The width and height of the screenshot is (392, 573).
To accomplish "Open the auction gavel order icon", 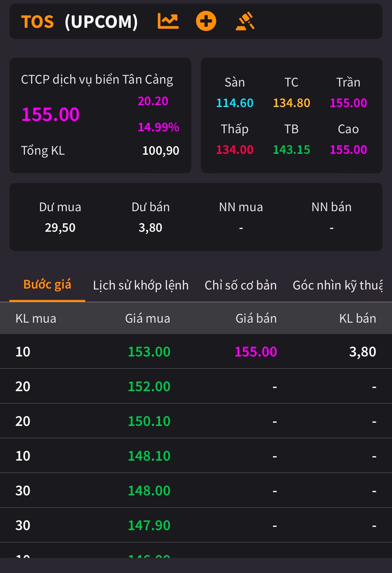I will tap(245, 21).
